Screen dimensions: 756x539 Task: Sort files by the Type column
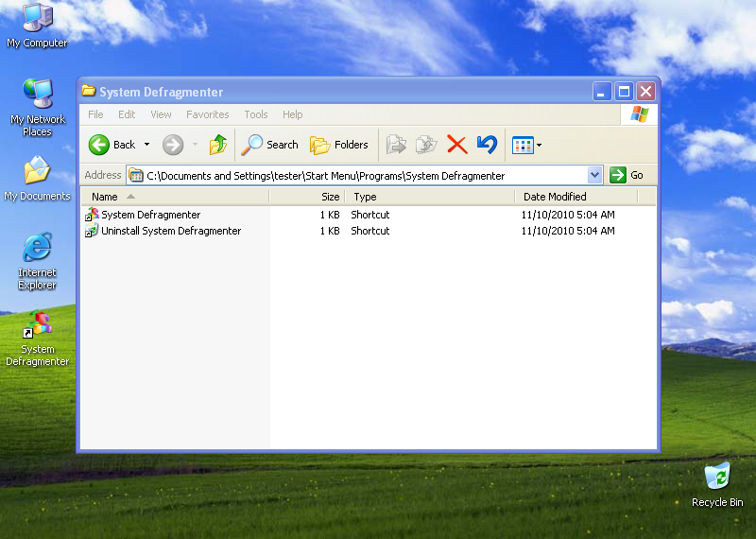430,197
